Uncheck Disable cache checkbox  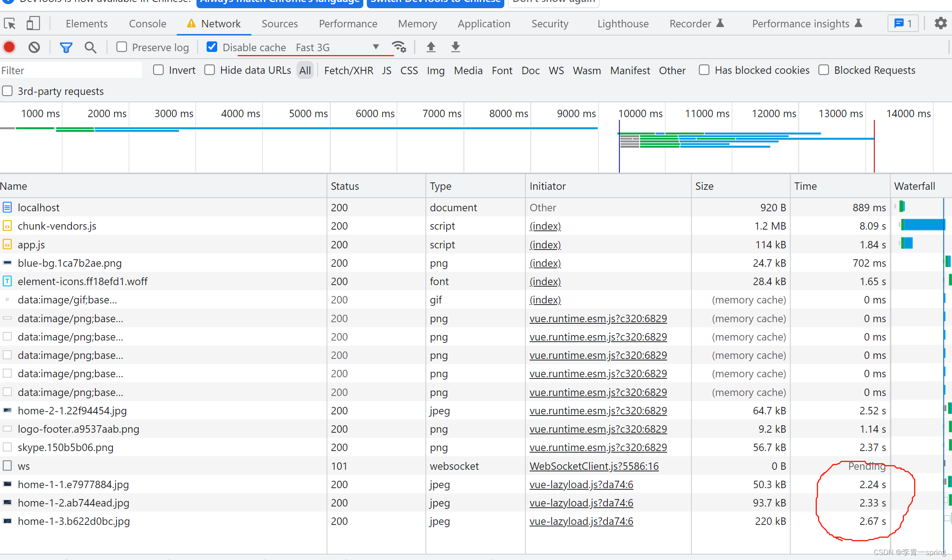click(212, 47)
